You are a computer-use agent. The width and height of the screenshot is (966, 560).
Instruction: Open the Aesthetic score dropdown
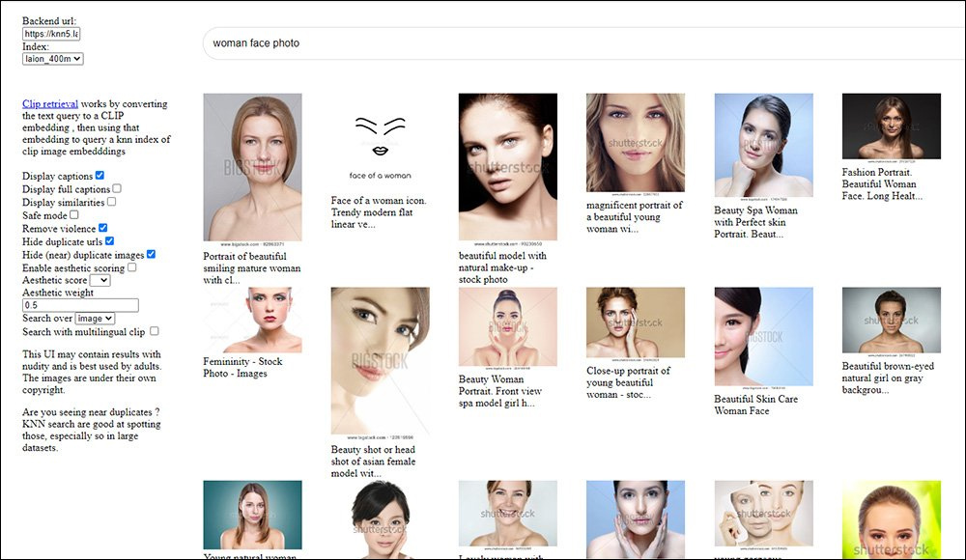99,280
